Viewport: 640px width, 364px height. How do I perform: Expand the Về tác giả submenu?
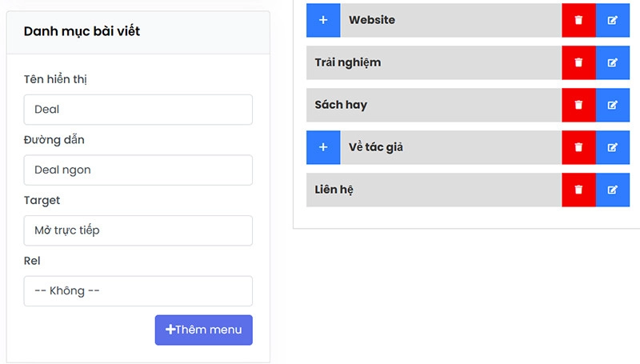click(323, 147)
